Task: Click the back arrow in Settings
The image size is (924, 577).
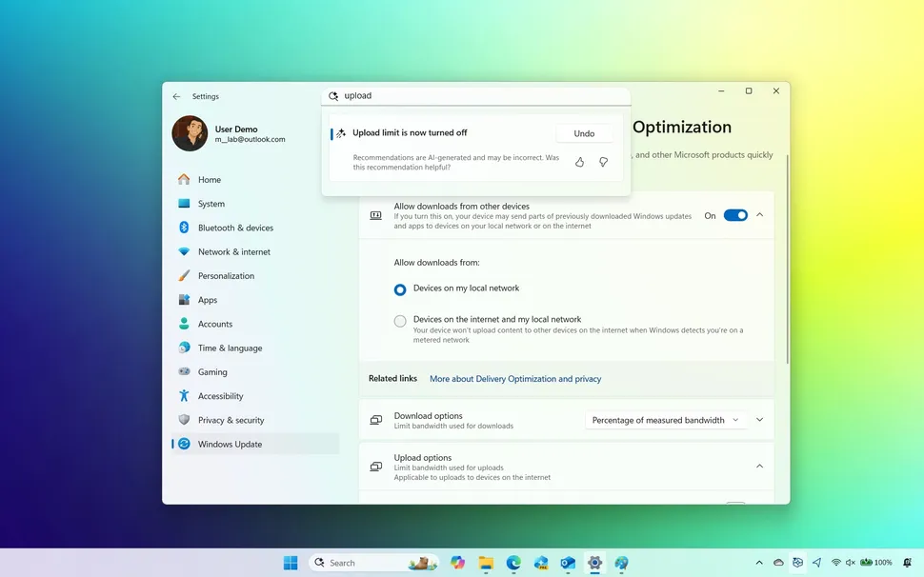Action: (x=175, y=96)
